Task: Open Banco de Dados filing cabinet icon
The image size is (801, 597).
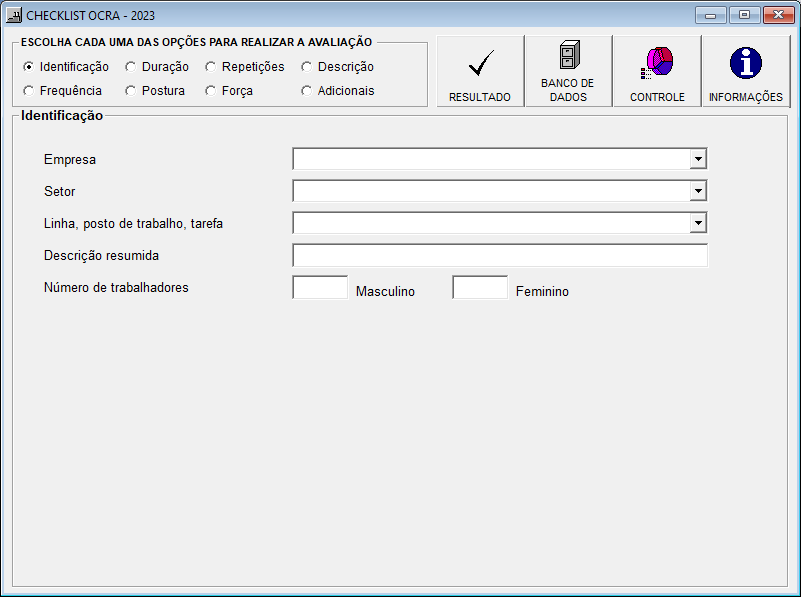Action: 568,56
